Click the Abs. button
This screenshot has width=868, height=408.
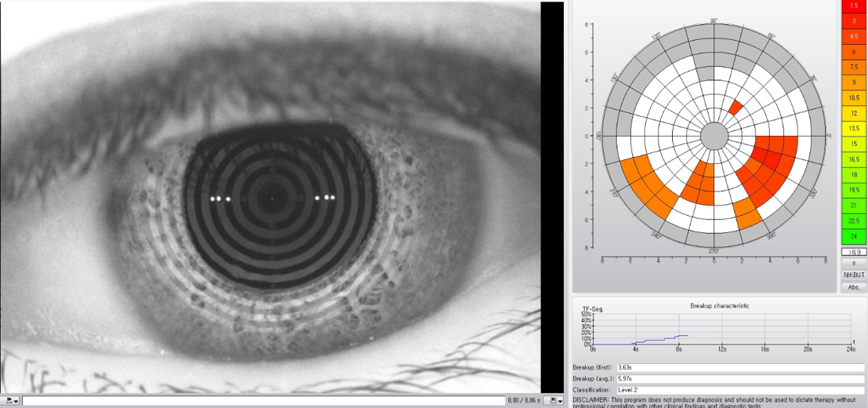tap(854, 286)
